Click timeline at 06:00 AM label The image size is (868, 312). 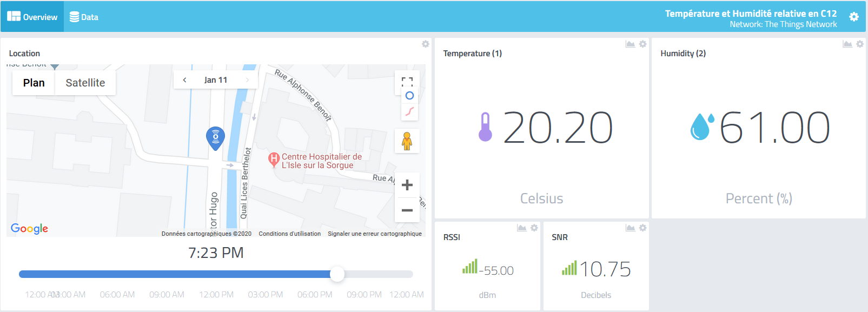coord(117,295)
